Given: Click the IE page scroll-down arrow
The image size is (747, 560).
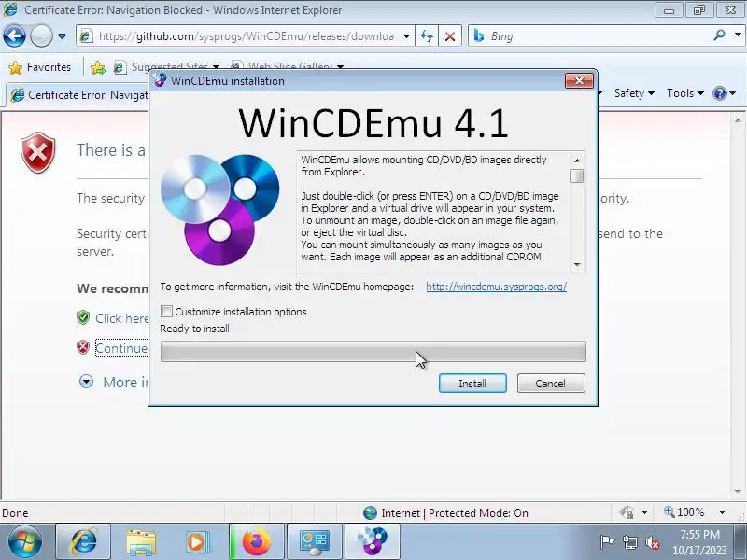Looking at the screenshot, I should coord(738,491).
